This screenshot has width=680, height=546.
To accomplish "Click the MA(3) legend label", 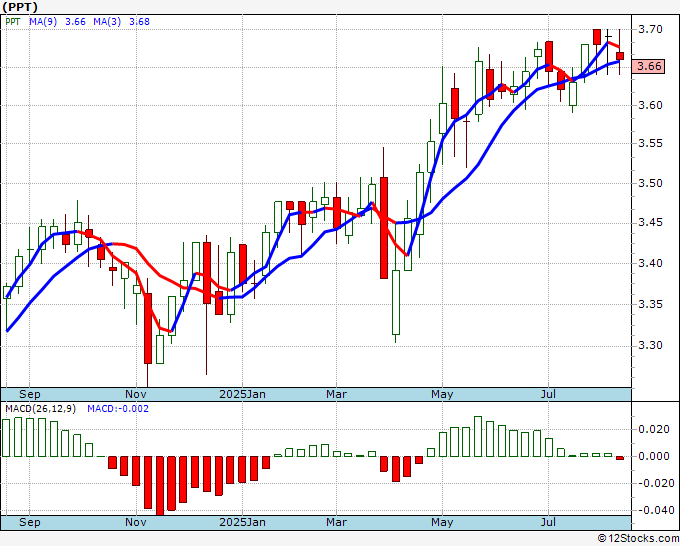I will pos(107,22).
